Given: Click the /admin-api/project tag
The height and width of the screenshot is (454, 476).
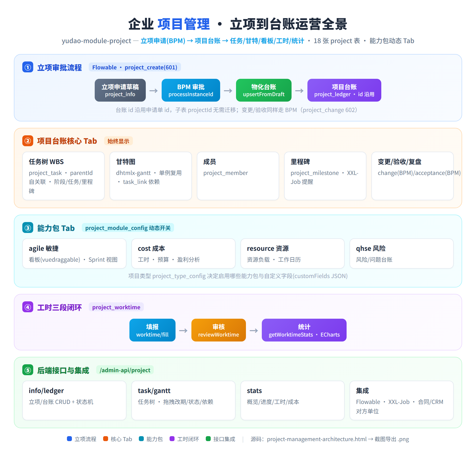Looking at the screenshot, I should coord(125,370).
